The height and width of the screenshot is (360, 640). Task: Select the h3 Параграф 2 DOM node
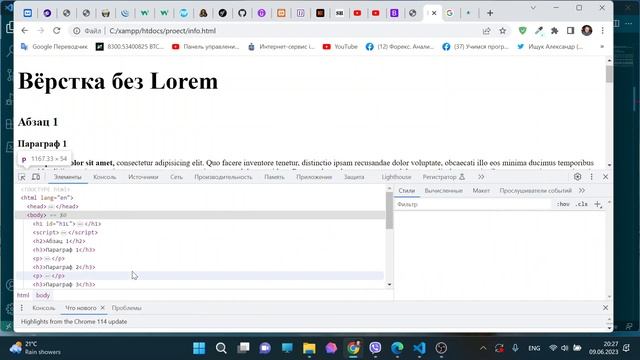coord(64,267)
